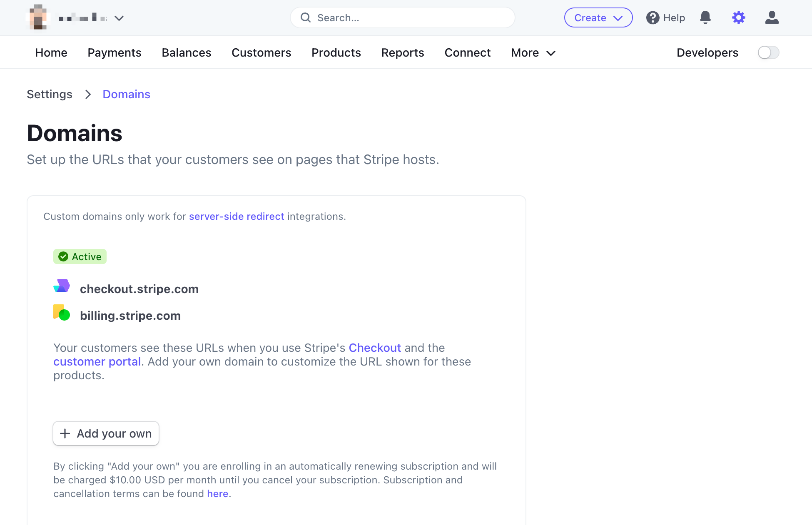Click inside the Search field
The width and height of the screenshot is (812, 525).
point(402,17)
